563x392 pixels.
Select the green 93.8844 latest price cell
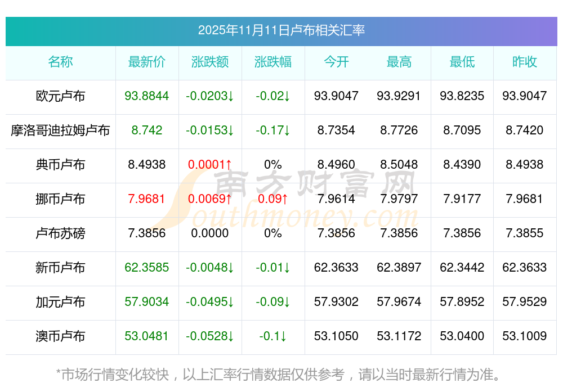147,96
